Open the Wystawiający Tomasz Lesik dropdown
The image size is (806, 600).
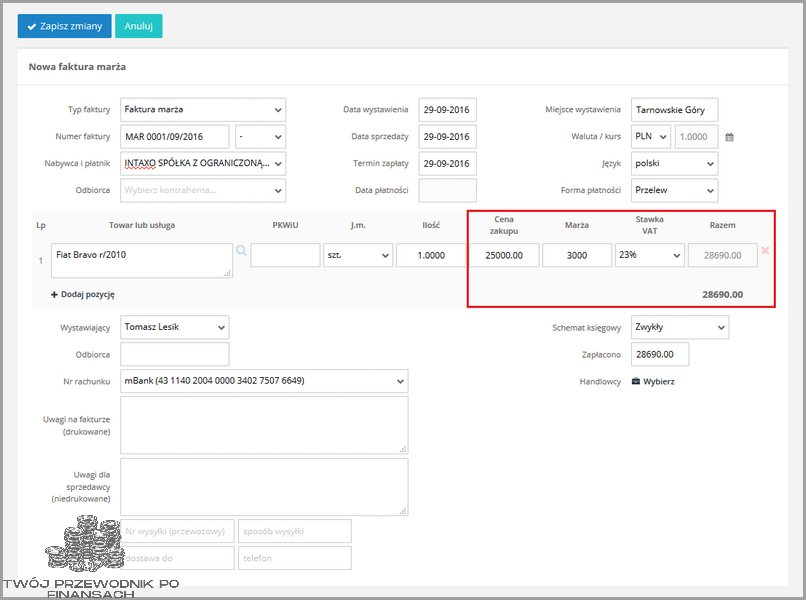(175, 327)
